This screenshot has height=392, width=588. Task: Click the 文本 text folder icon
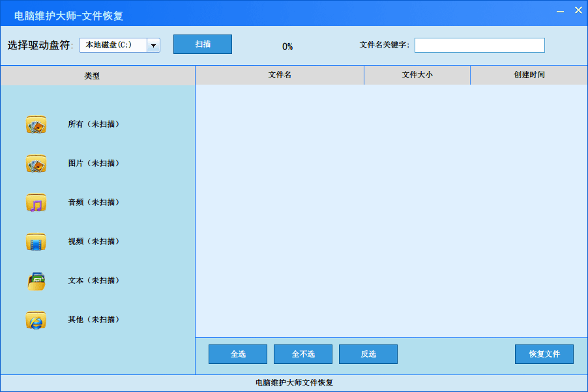[x=36, y=281]
